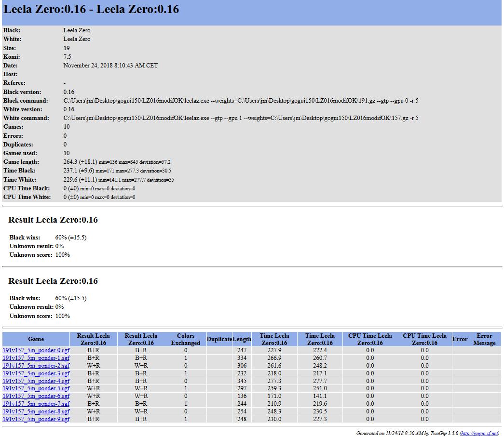The width and height of the screenshot is (504, 437).
Task: Click length value '297' in ponder-5 row
Action: (242, 388)
